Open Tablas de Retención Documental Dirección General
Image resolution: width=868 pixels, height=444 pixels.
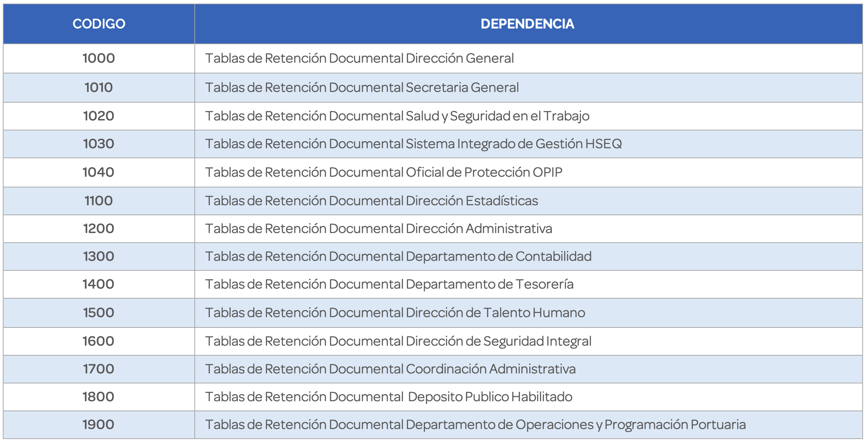tap(360, 58)
